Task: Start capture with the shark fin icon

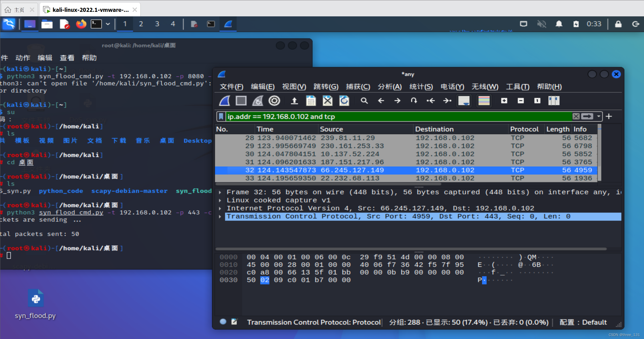Action: tap(224, 101)
